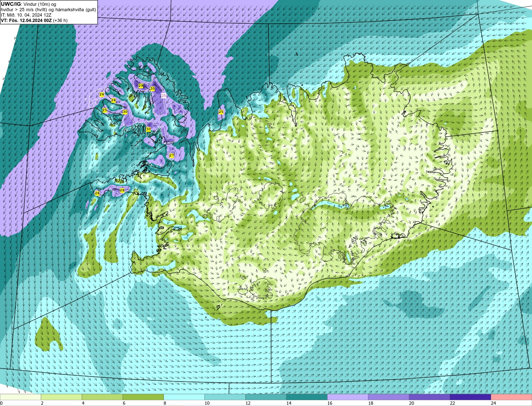Screen dimensions: 532x406
Task: Click the 'hviður > 25 m/s (hvítt)' header line
Action: click(48, 10)
